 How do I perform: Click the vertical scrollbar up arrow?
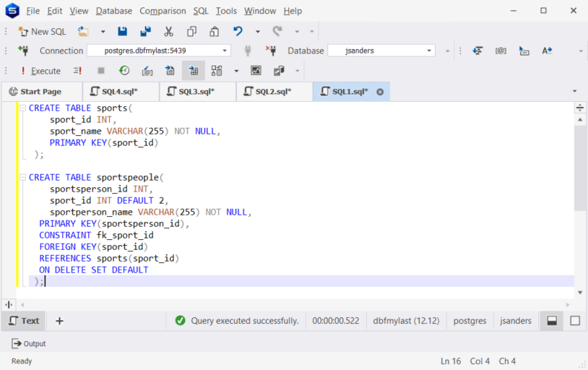tap(580, 120)
